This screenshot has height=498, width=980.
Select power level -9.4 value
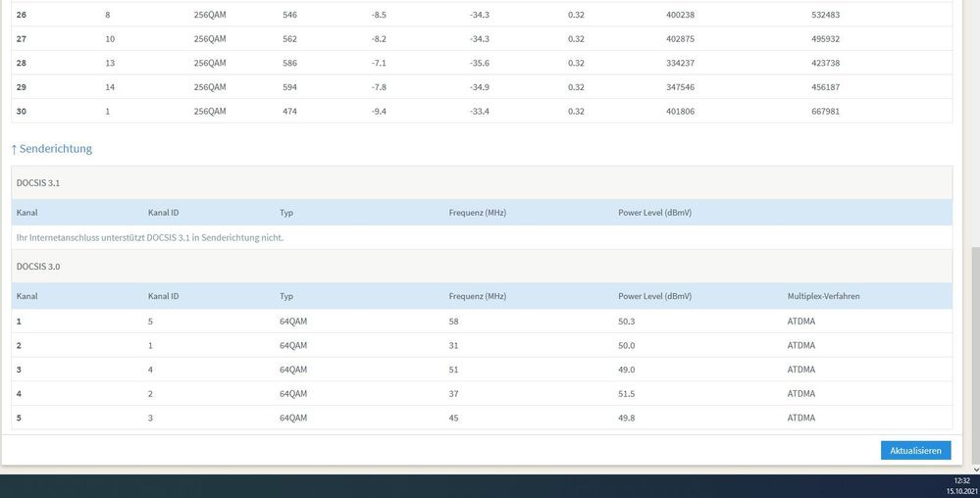379,111
